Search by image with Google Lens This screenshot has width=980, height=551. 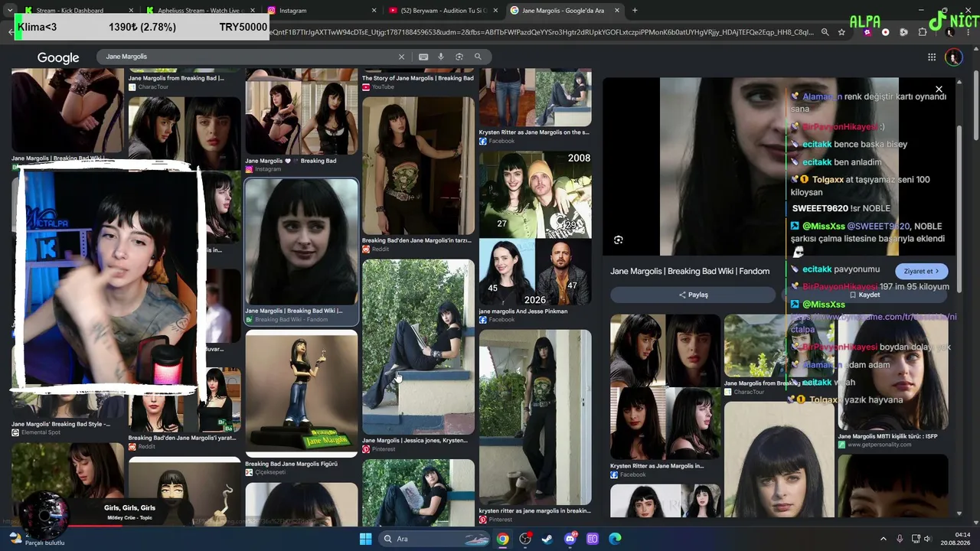pyautogui.click(x=459, y=57)
